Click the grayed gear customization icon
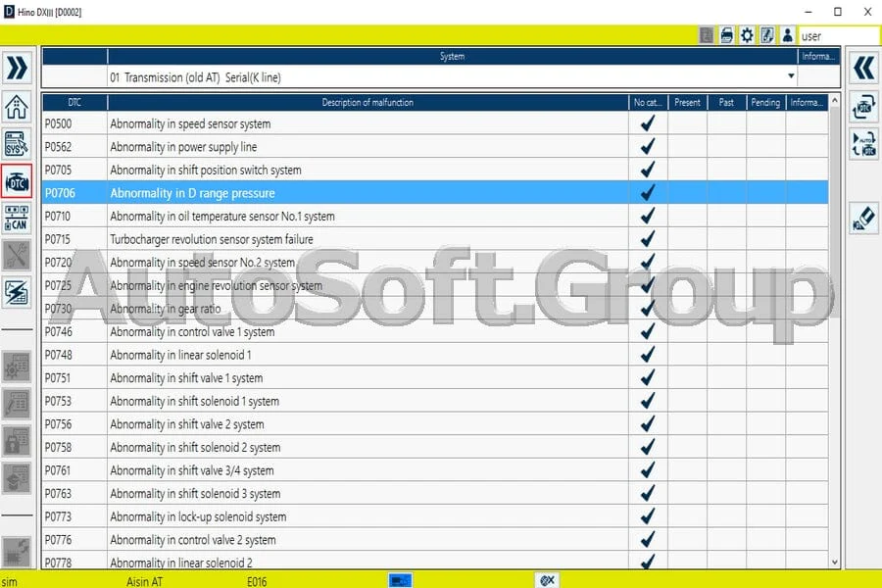The height and width of the screenshot is (588, 882). click(x=17, y=367)
